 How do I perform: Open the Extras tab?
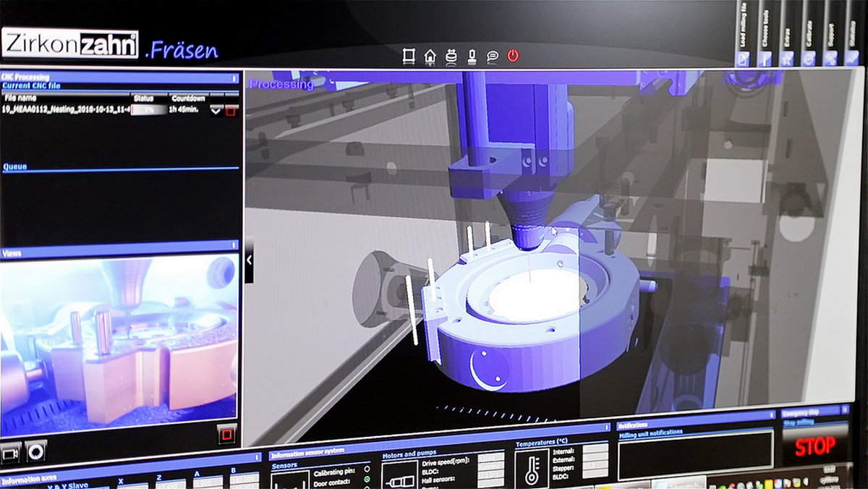point(788,34)
